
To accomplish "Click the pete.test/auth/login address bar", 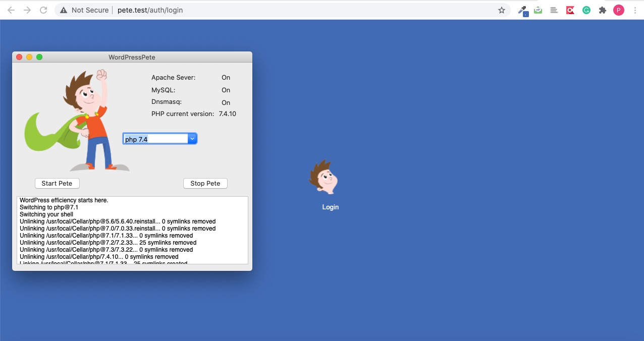I will coord(283,10).
